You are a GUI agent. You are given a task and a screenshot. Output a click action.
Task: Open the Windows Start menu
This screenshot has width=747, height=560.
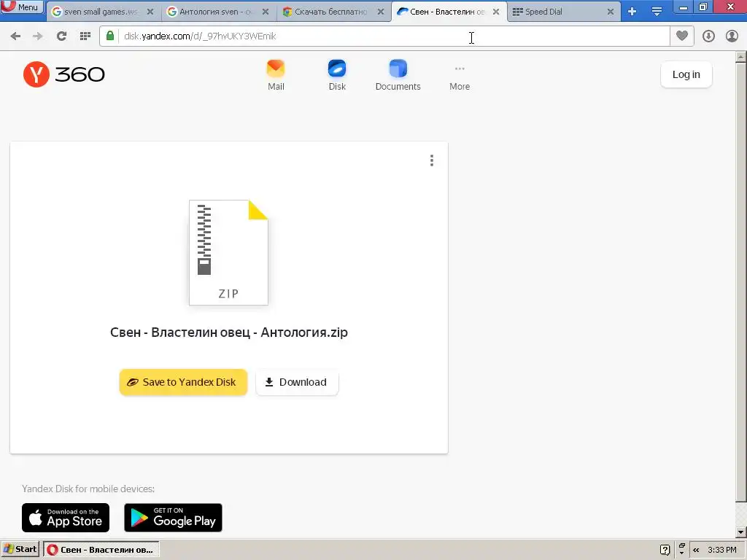(20, 550)
